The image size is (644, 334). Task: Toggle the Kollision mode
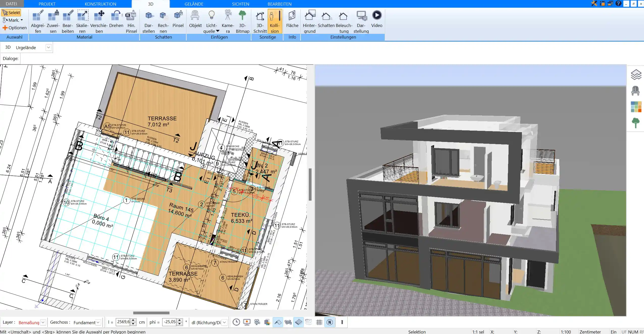(x=275, y=22)
